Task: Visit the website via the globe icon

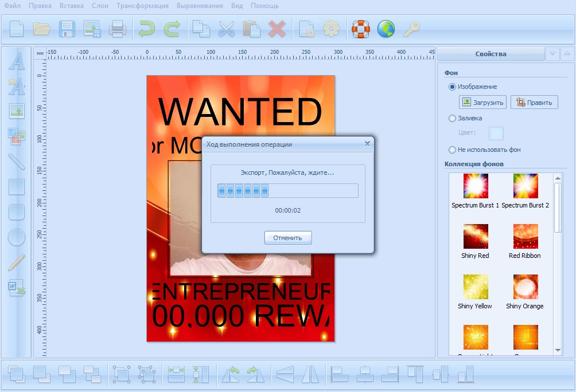Action: tap(386, 29)
